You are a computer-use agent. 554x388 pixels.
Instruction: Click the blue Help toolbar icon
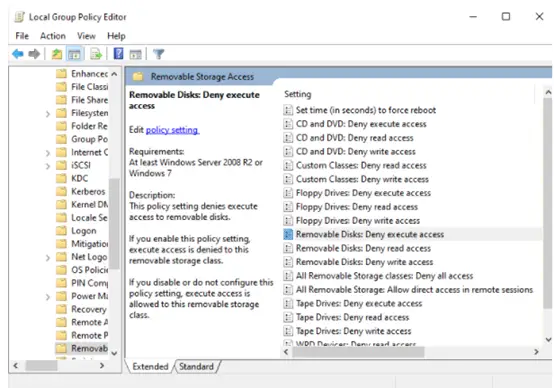(x=118, y=54)
